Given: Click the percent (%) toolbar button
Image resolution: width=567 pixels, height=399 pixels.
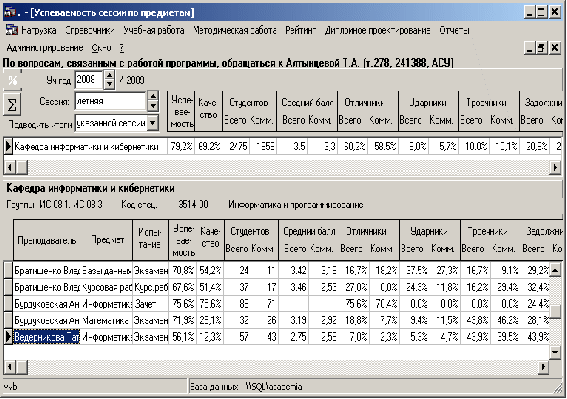Looking at the screenshot, I should pyautogui.click(x=13, y=80).
